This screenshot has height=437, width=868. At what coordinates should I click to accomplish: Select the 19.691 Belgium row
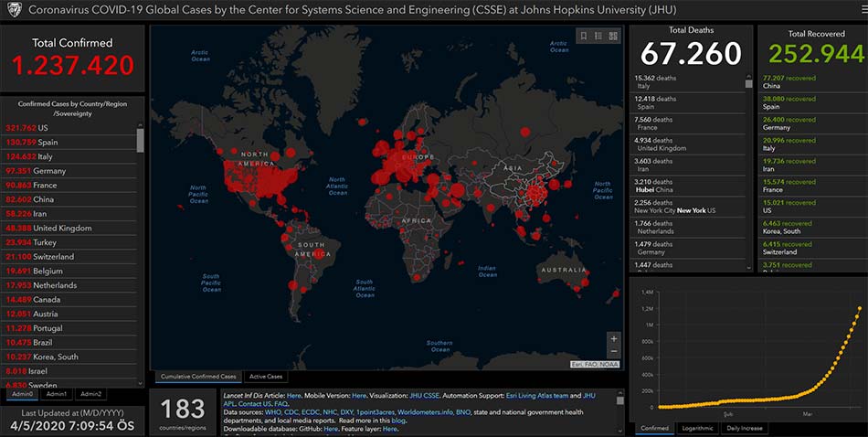[x=69, y=272]
